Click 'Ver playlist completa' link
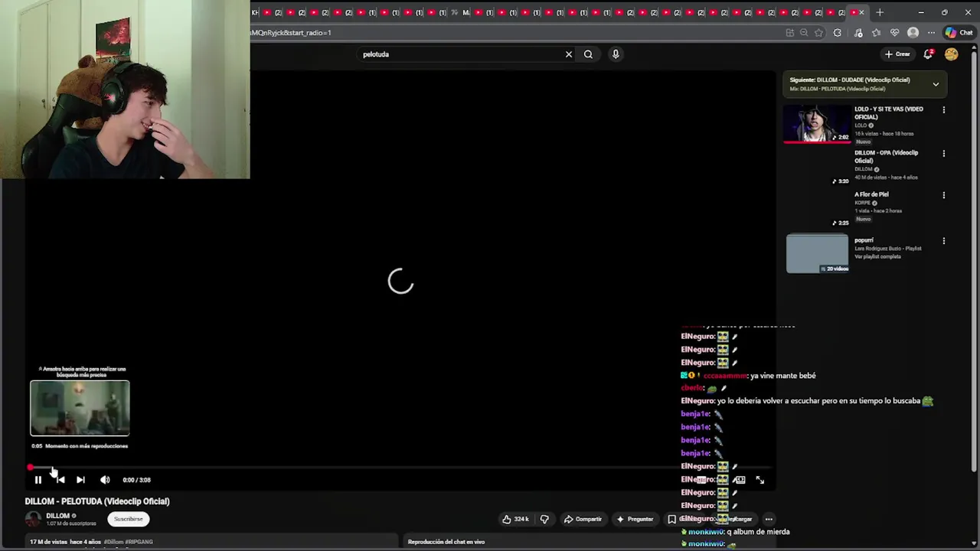 coord(877,256)
